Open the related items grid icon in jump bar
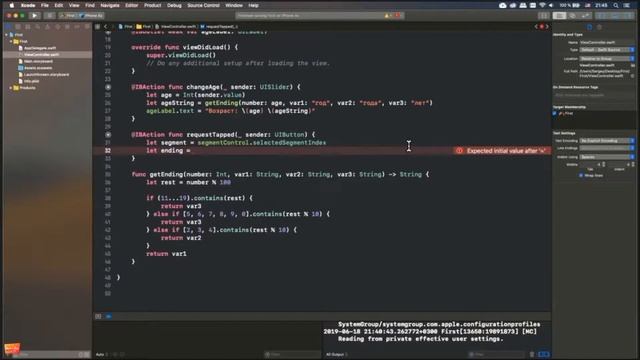This screenshot has width=640, height=360. (98, 27)
